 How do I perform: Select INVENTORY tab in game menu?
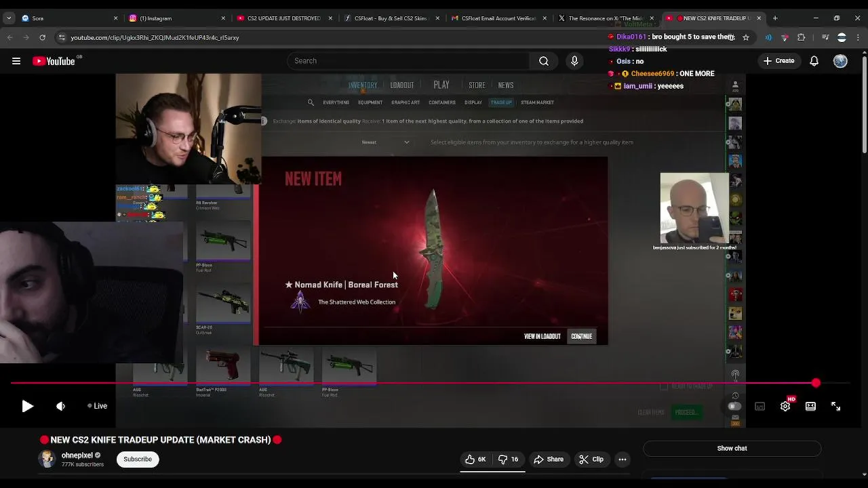(363, 85)
